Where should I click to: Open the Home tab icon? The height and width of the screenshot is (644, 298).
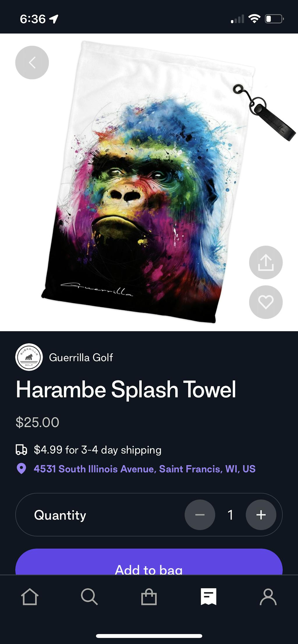pos(30,597)
